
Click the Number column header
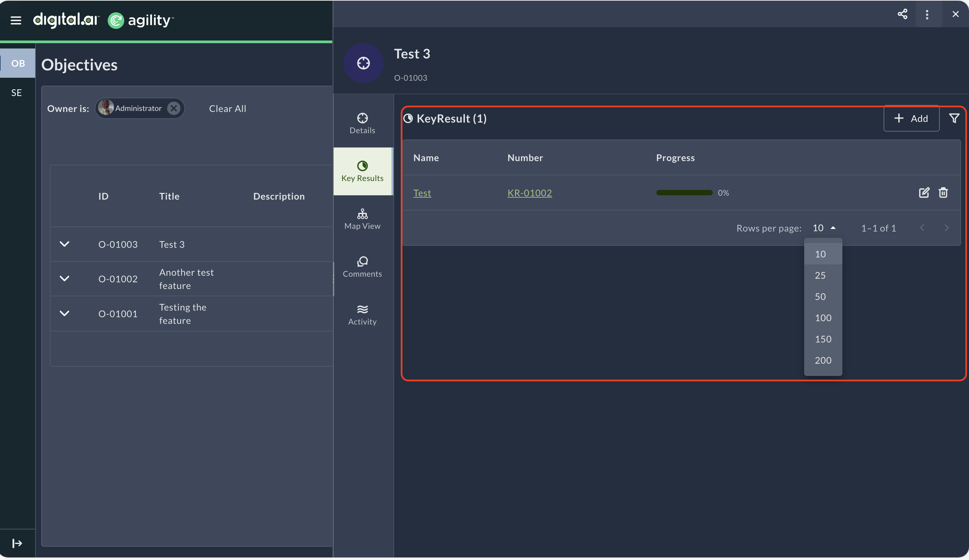point(525,157)
